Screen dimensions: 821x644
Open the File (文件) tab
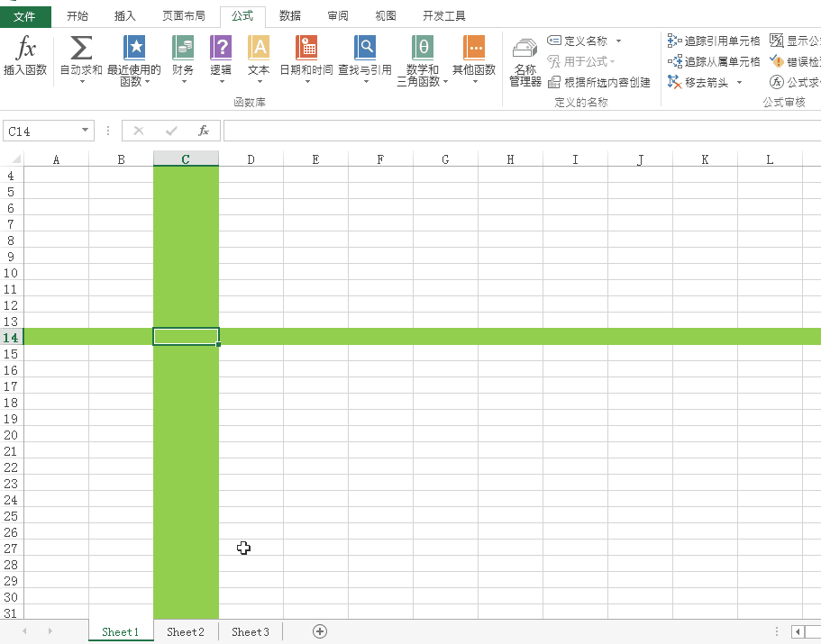point(25,17)
